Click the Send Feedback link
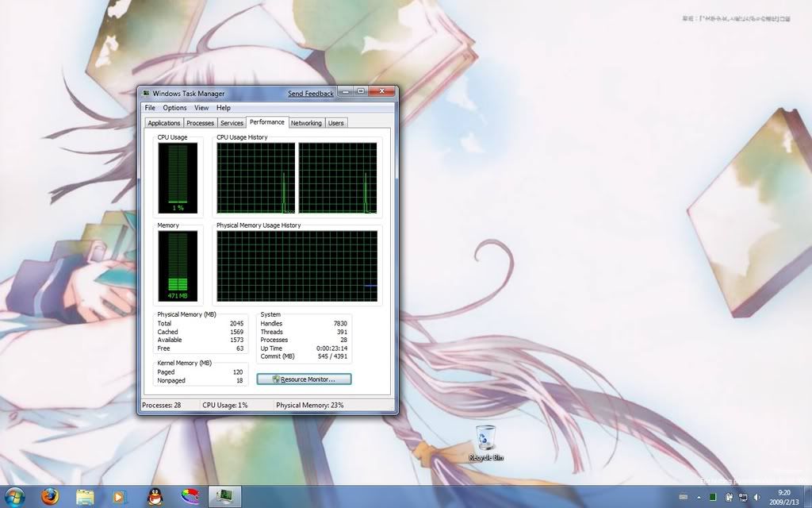 coord(311,94)
